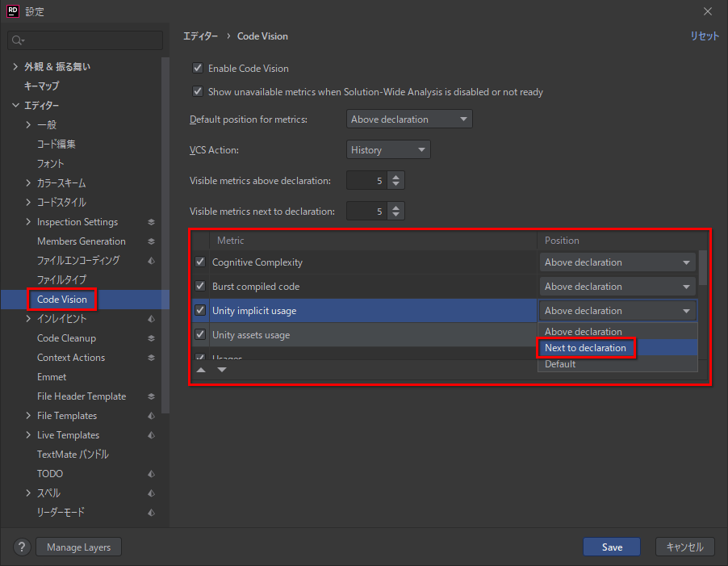
Task: Uncheck Show unavailable metrics option
Action: click(x=198, y=92)
